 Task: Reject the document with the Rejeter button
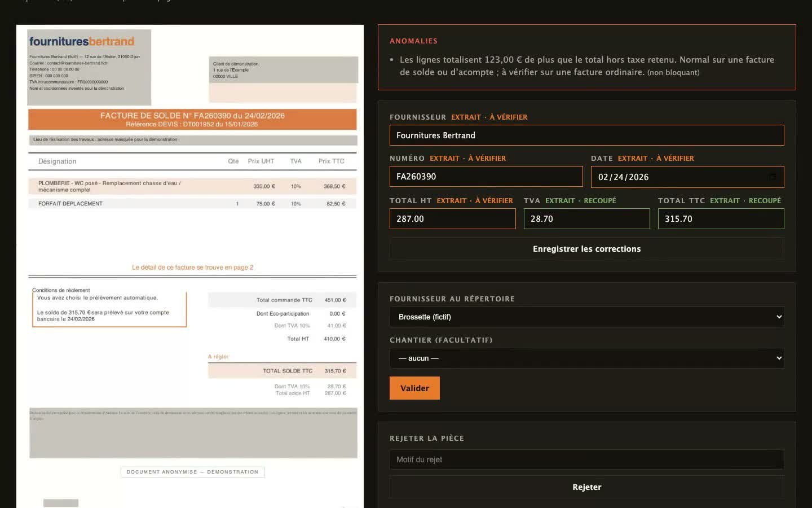[x=586, y=487]
